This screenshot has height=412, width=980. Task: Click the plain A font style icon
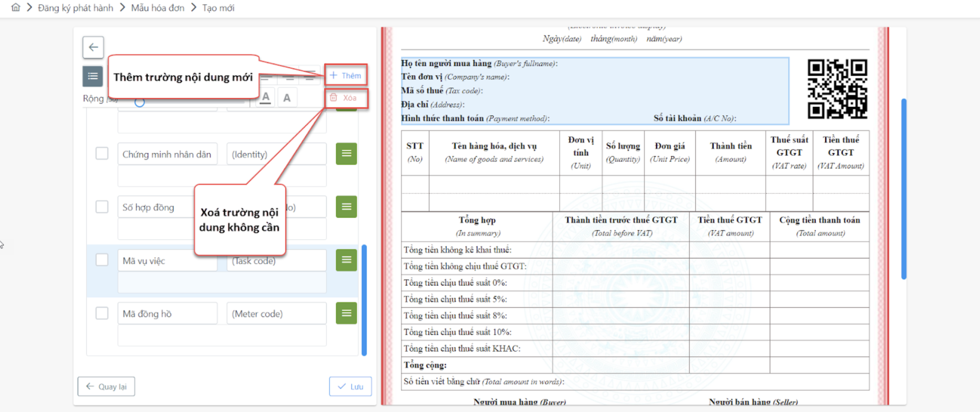(x=287, y=98)
